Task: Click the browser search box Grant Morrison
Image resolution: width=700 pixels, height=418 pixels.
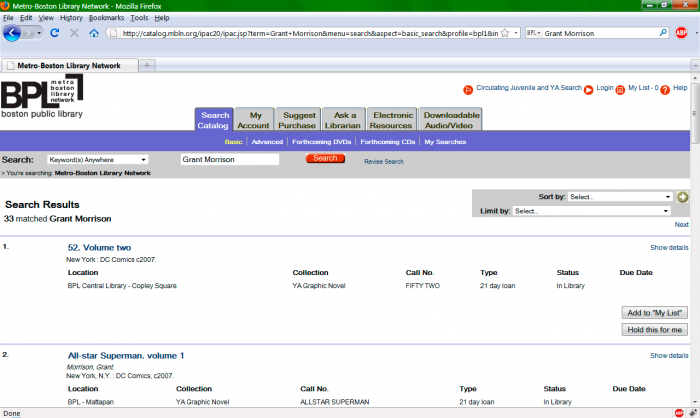Action: [600, 33]
